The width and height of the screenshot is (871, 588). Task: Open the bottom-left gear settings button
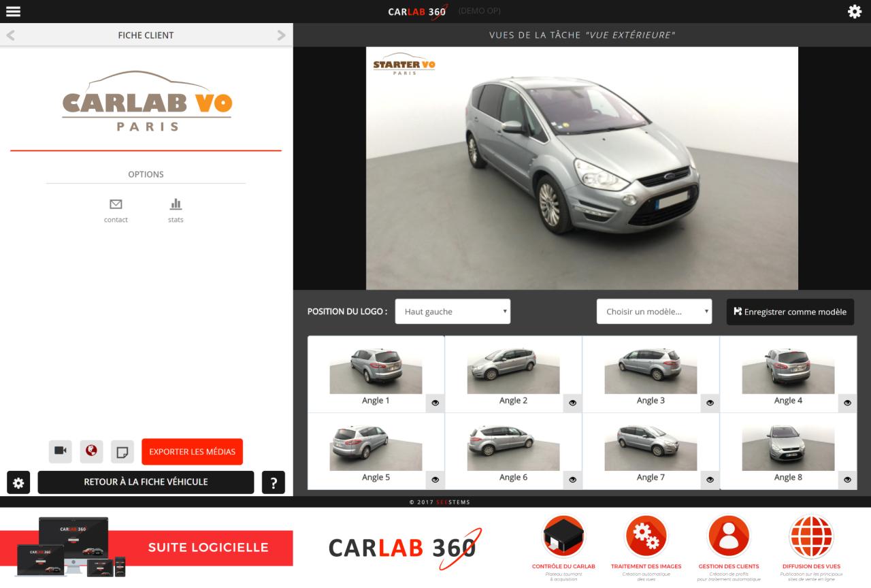click(18, 483)
